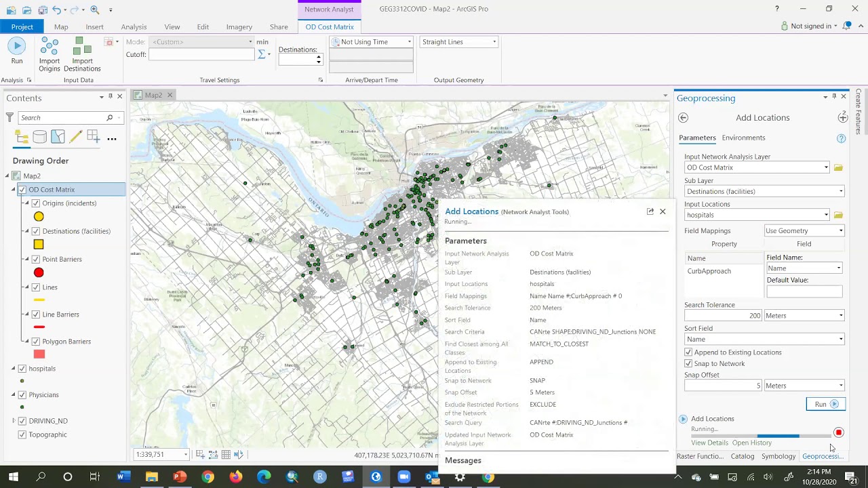Screen dimensions: 868x488
Task: Click the Windows Start button
Action: (x=13, y=477)
